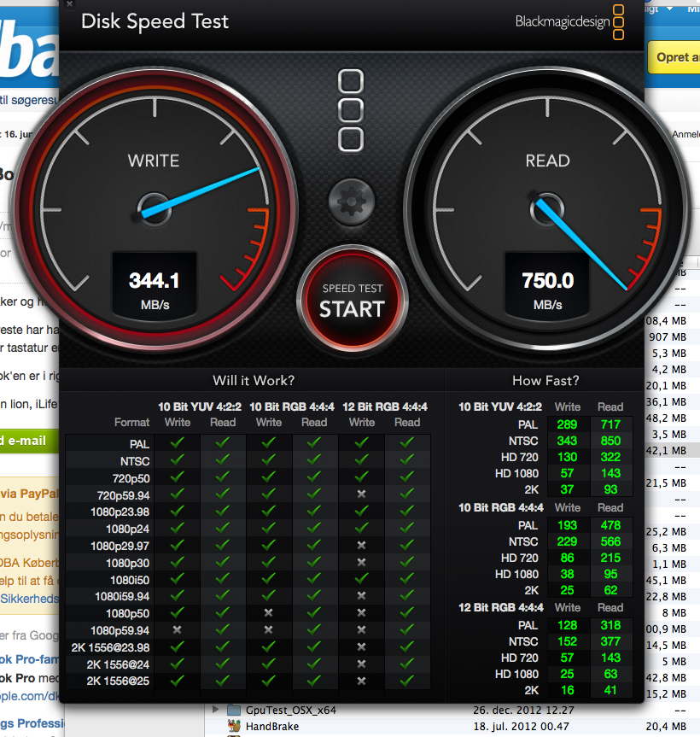700x737 pixels.
Task: Click the X mark for 1080p30 12 Bit Write
Action: (361, 562)
